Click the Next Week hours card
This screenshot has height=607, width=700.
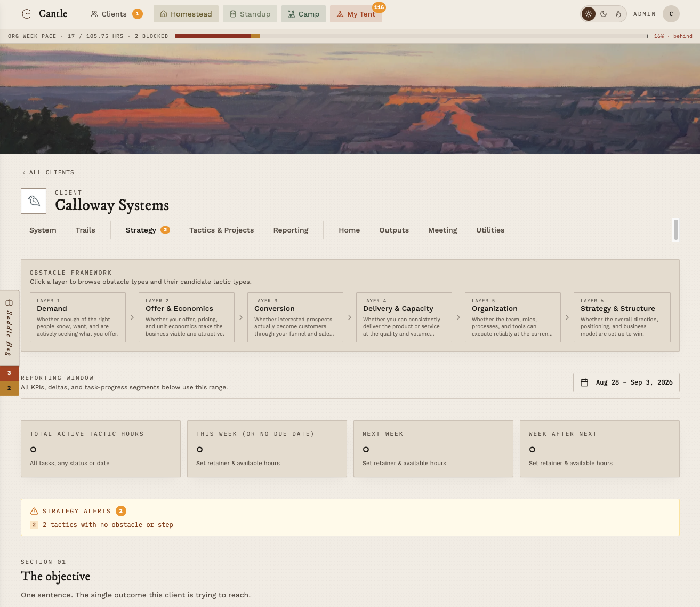point(433,449)
